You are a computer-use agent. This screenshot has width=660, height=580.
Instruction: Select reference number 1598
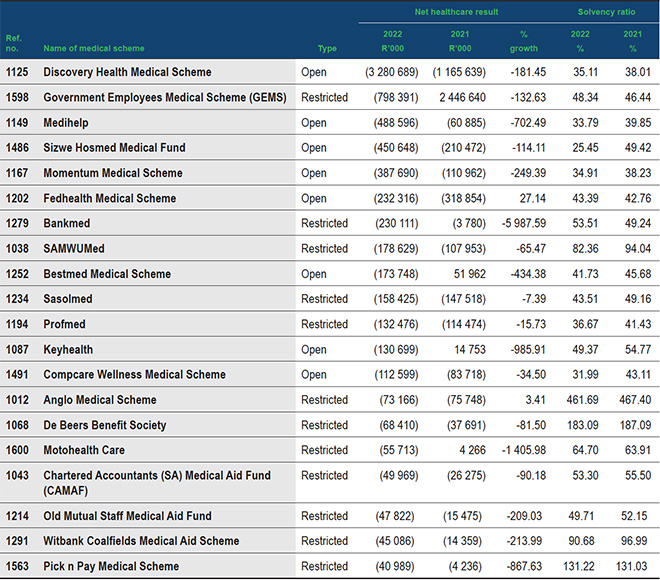[17, 97]
